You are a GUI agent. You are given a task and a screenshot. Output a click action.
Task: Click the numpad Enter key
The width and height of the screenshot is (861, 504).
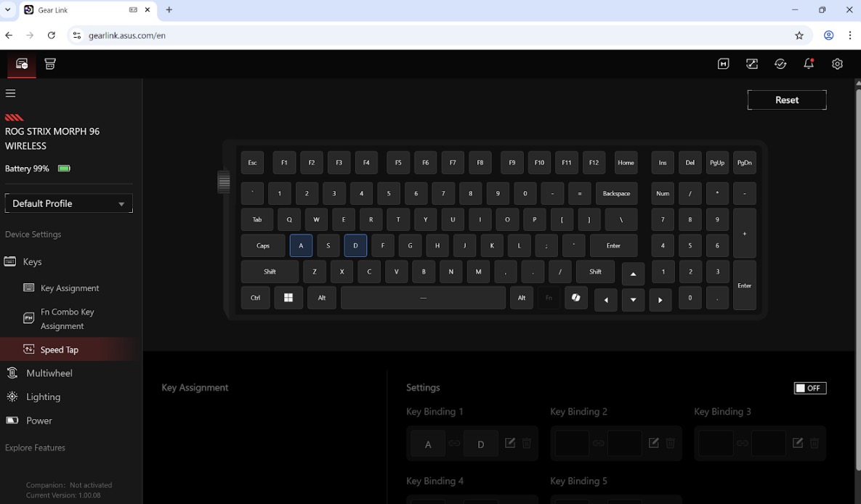(x=745, y=285)
